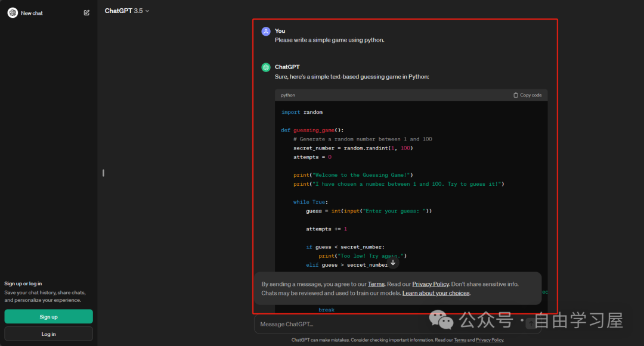
Task: Open the Terms link in the consent banner
Action: [376, 284]
